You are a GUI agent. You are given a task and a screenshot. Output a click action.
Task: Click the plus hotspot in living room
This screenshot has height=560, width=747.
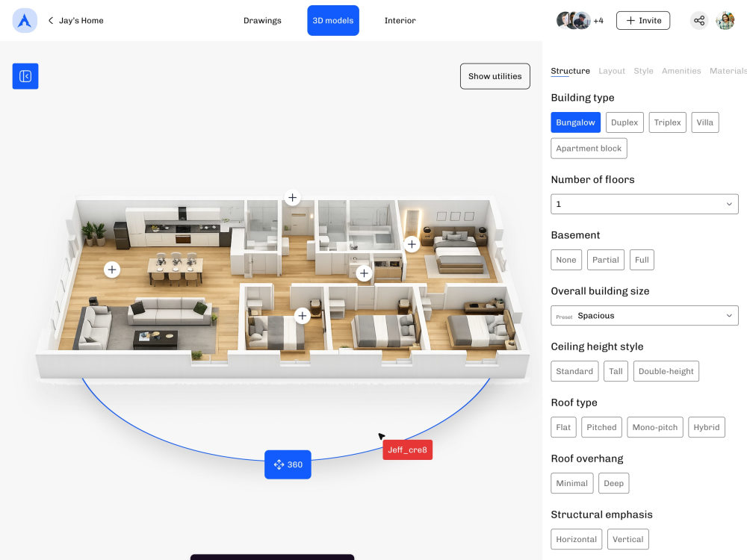point(112,270)
